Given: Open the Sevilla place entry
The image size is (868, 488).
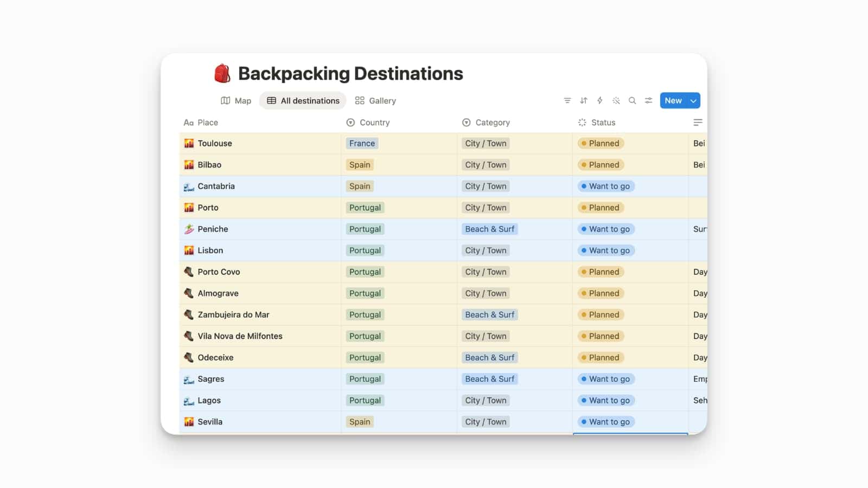Looking at the screenshot, I should pos(210,422).
